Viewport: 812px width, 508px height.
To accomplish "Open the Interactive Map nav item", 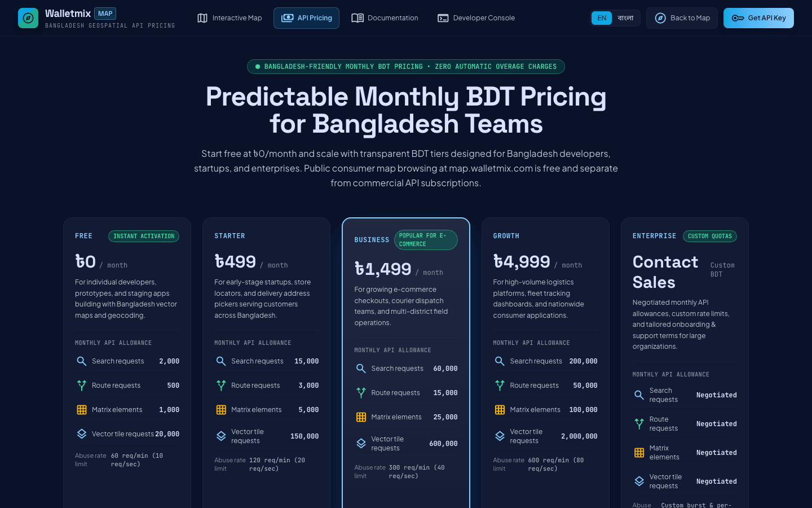I will (x=230, y=18).
